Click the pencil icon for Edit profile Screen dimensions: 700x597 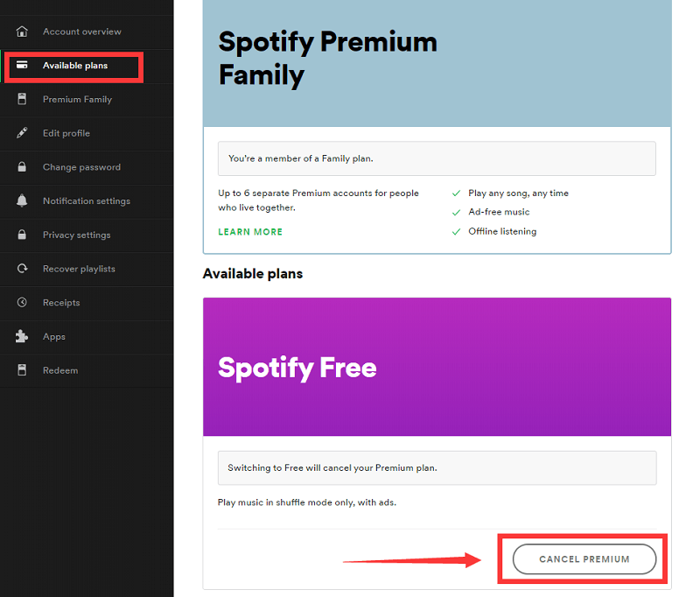(x=23, y=133)
